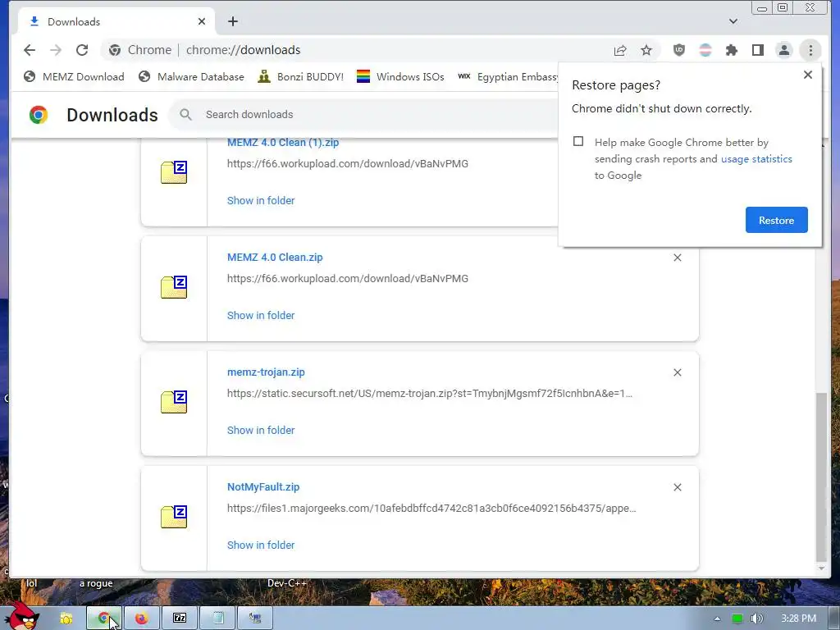The height and width of the screenshot is (630, 840).
Task: Show hidden system tray icons
Action: coord(717,619)
